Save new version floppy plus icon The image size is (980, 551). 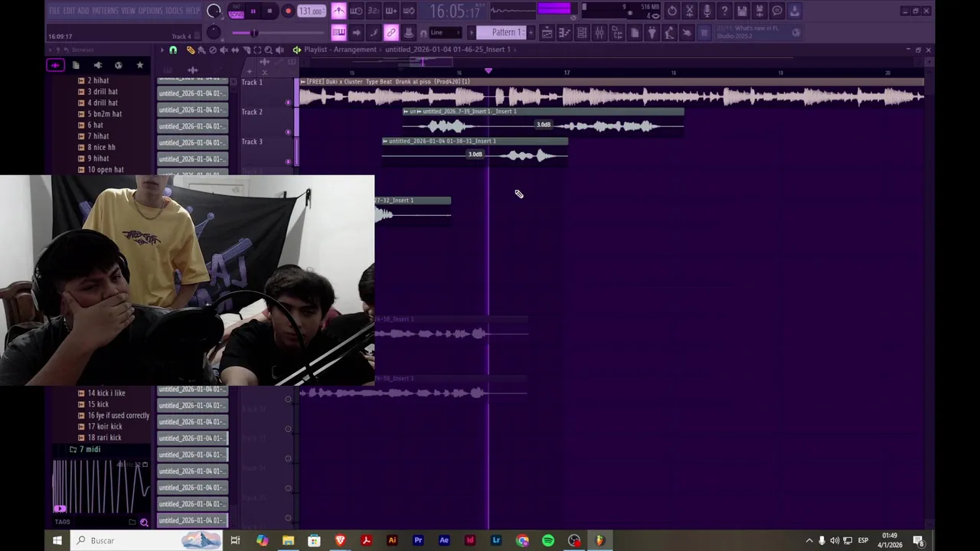pos(759,11)
